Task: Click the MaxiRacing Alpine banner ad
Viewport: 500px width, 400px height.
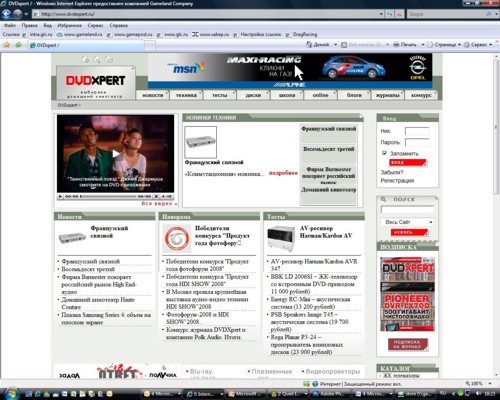Action: [x=290, y=71]
